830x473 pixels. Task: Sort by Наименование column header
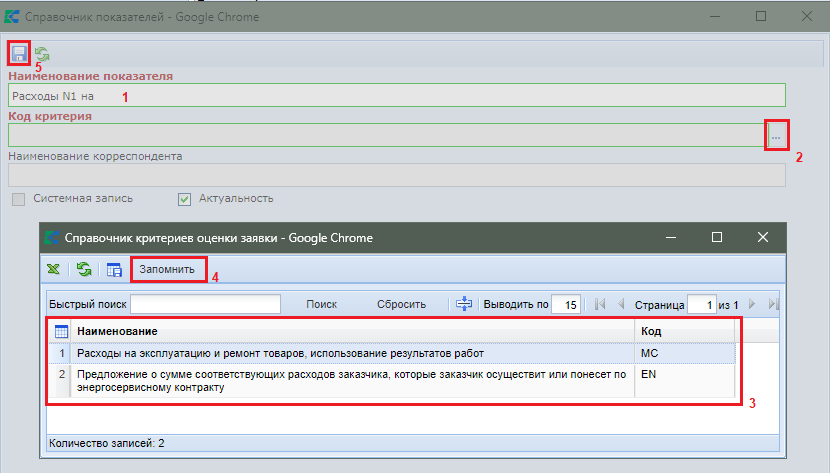click(350, 331)
